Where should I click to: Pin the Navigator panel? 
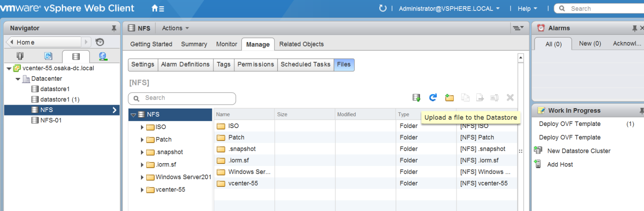point(114,28)
